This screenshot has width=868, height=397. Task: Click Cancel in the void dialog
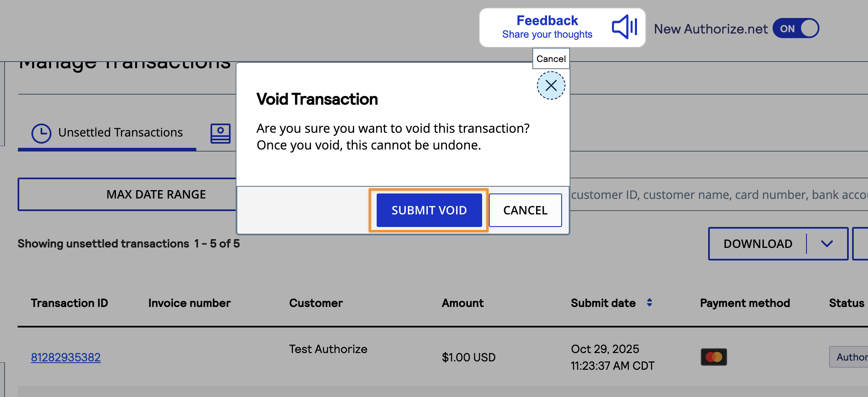tap(525, 210)
